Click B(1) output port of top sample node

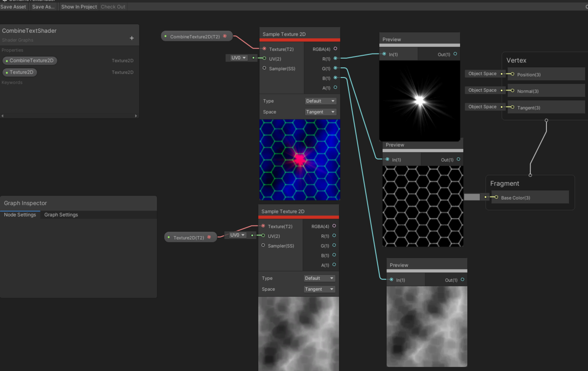click(x=335, y=78)
